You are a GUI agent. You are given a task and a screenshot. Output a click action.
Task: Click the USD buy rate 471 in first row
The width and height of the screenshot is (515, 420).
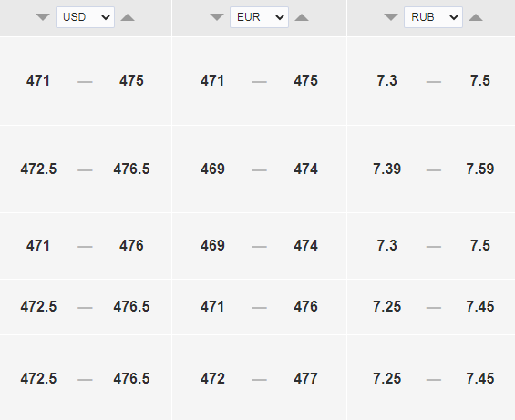(x=38, y=81)
